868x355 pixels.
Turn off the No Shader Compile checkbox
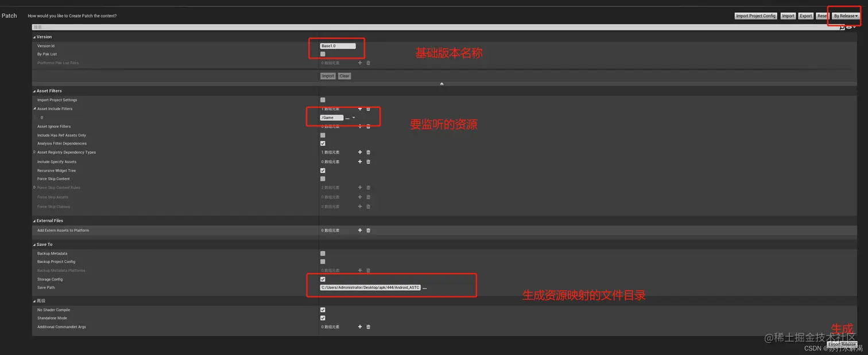(323, 310)
